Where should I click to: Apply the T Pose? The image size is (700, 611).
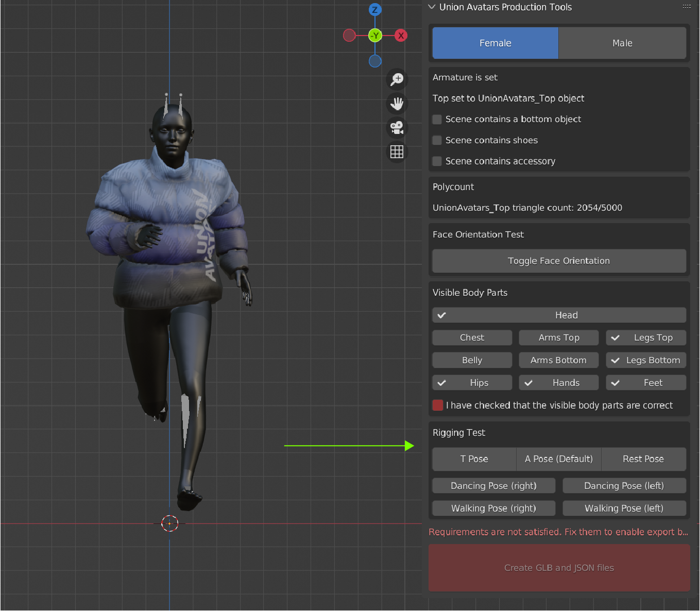pos(474,460)
